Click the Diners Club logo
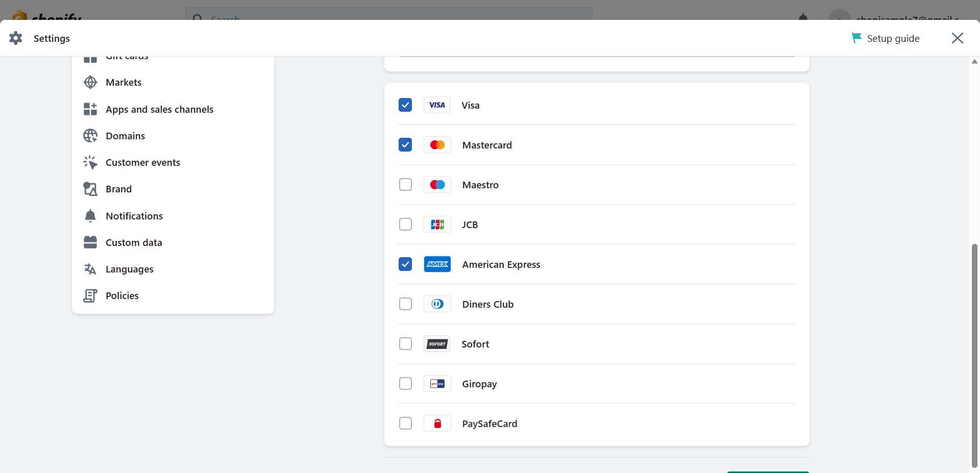The height and width of the screenshot is (473, 980). point(437,304)
